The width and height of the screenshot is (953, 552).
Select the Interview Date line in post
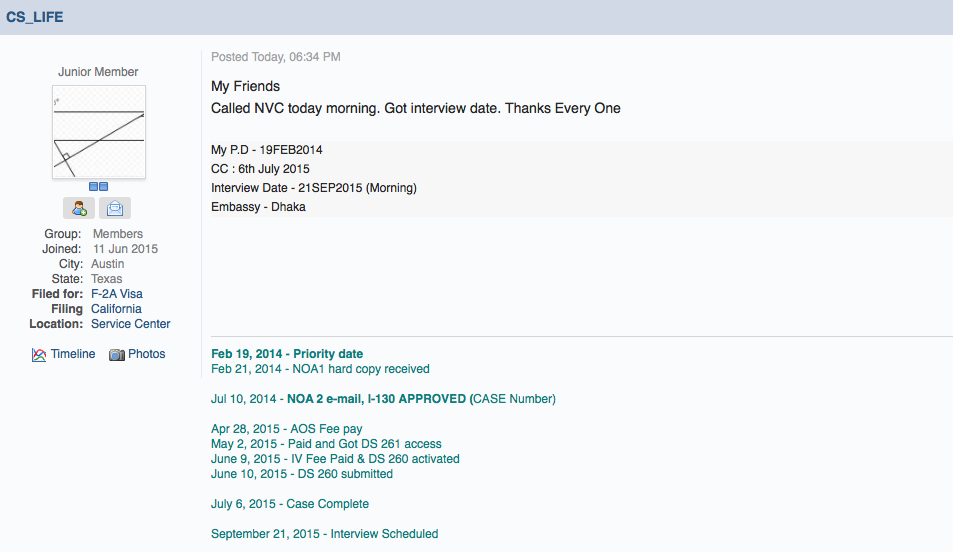click(x=314, y=188)
